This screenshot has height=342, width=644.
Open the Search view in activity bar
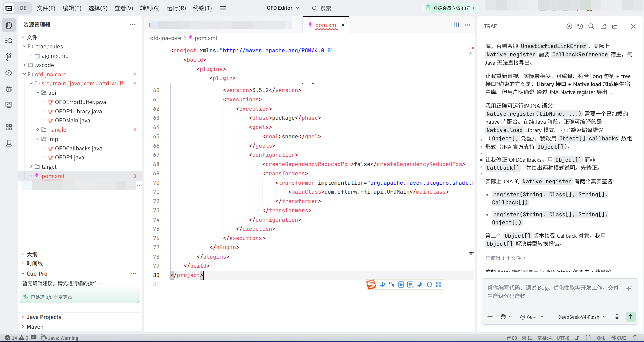pos(9,41)
